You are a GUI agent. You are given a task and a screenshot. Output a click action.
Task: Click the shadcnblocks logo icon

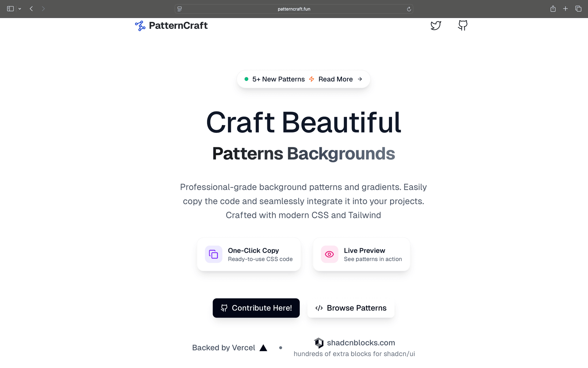coord(319,343)
